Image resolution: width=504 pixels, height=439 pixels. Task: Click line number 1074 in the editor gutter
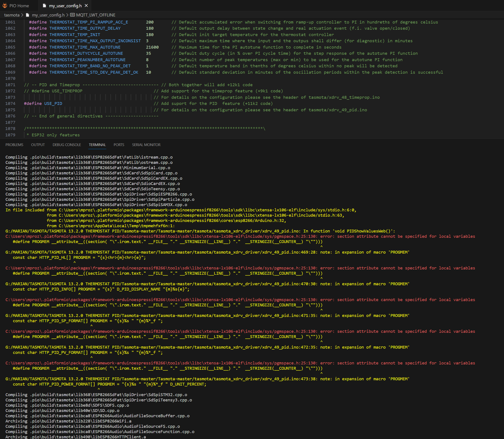coord(11,103)
